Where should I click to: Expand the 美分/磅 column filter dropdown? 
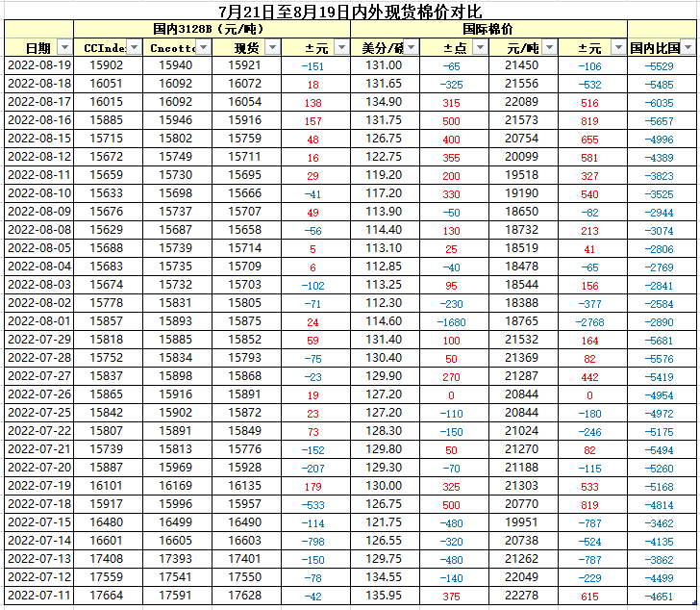point(411,47)
